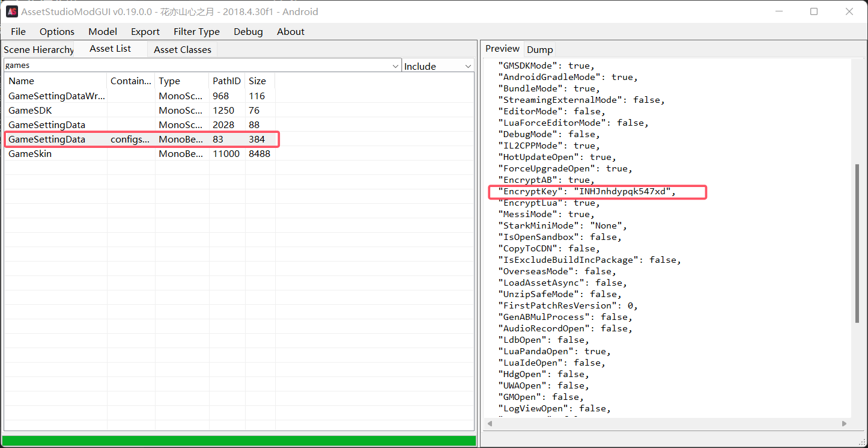Click the "FirstPatchResVersion": 0 line
Viewport: 868px width, 448px height.
pyautogui.click(x=568, y=306)
